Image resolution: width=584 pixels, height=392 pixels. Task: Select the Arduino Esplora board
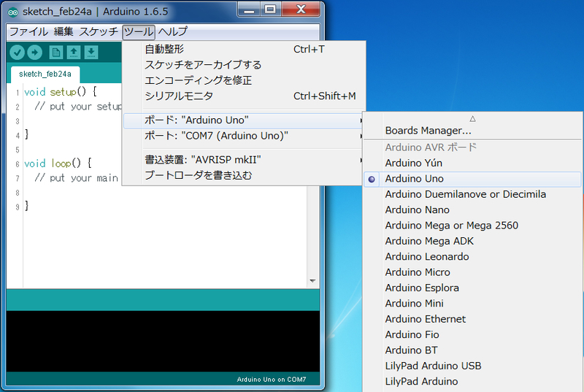coord(472,288)
